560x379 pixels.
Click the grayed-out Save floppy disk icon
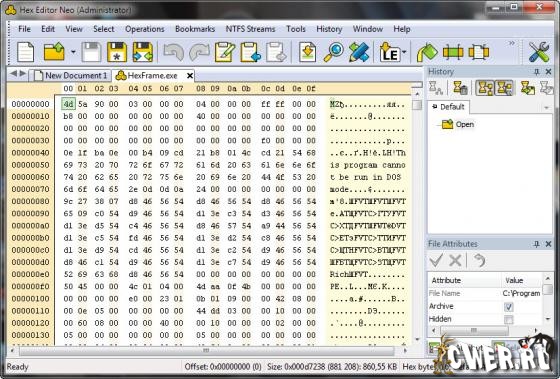click(x=91, y=53)
